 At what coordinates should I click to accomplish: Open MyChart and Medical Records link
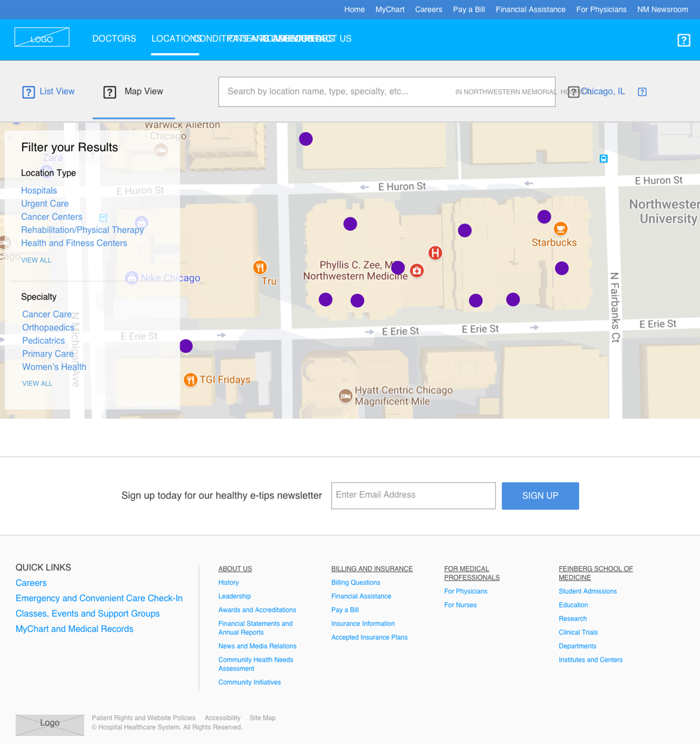coord(74,629)
